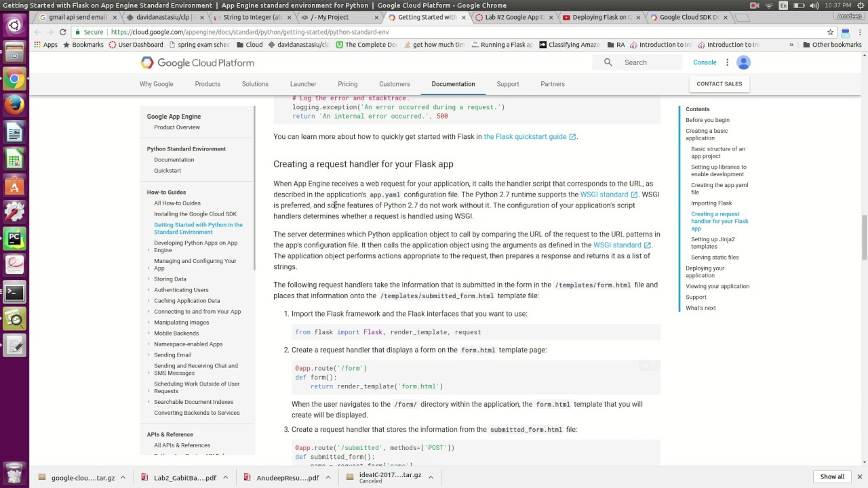Open the Terminal from the dock
This screenshot has height=488, width=868.
(x=14, y=292)
